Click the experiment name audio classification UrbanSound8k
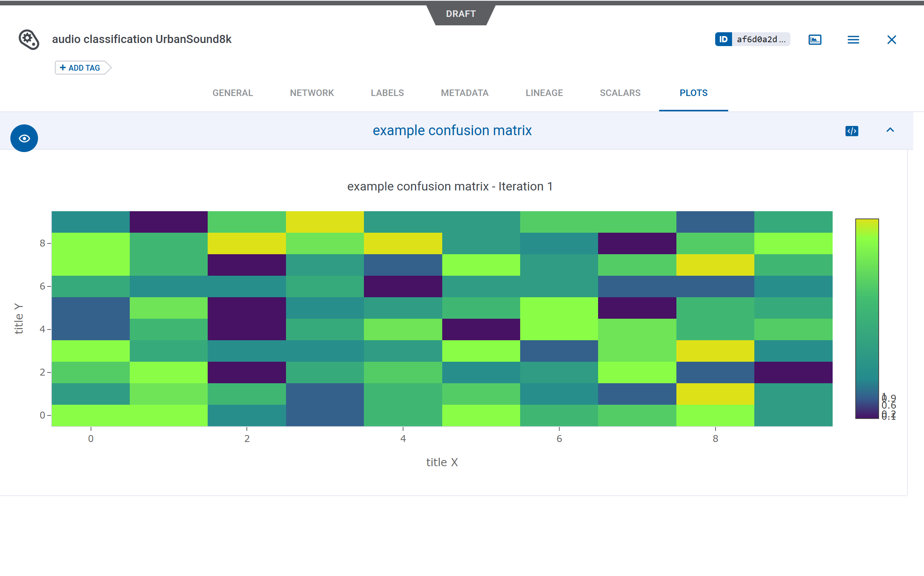Screen dimensions: 924x576 tap(142, 39)
